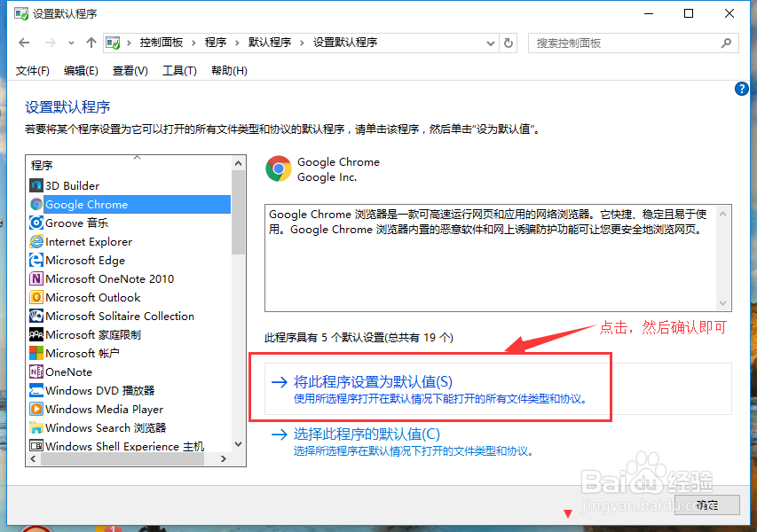Image resolution: width=757 pixels, height=532 pixels.
Task: Go forward with the right arrow
Action: click(51, 43)
